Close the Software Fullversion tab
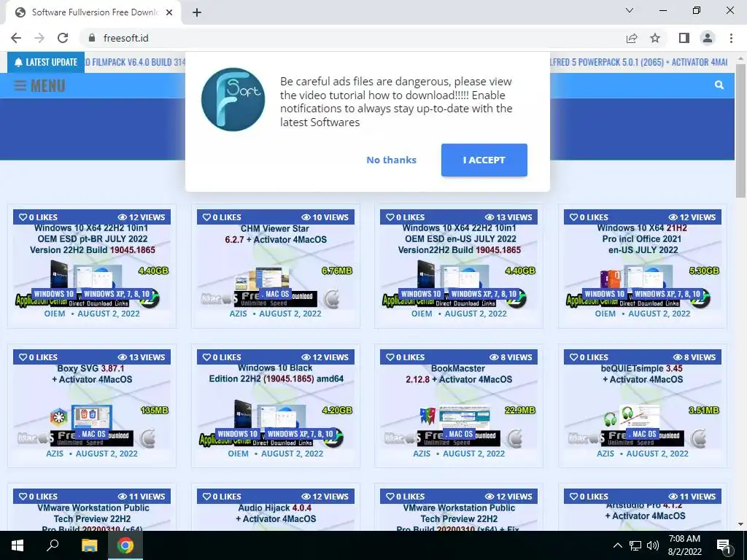747x560 pixels. [x=169, y=12]
